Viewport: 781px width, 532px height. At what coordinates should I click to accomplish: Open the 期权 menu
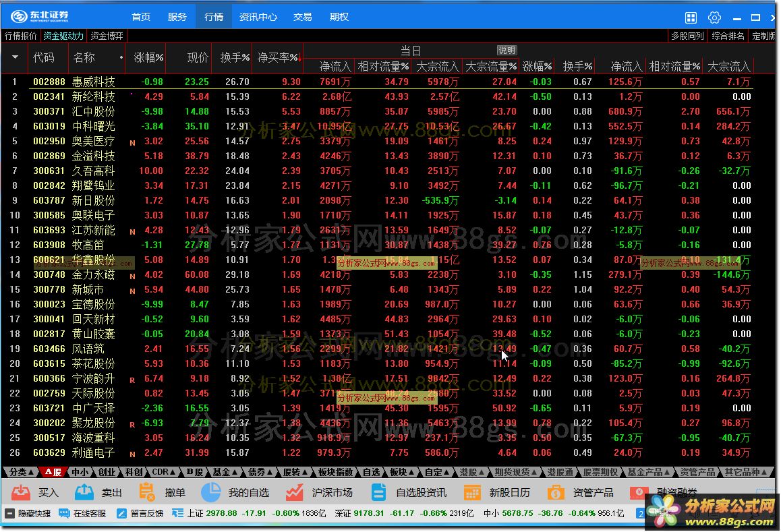coord(339,17)
